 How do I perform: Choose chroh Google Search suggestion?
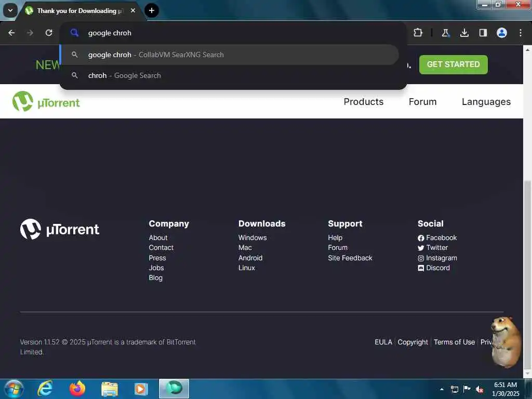(x=229, y=75)
